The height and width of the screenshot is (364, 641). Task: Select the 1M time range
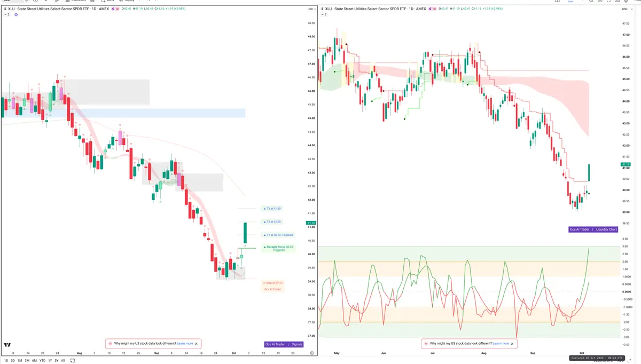[20, 361]
